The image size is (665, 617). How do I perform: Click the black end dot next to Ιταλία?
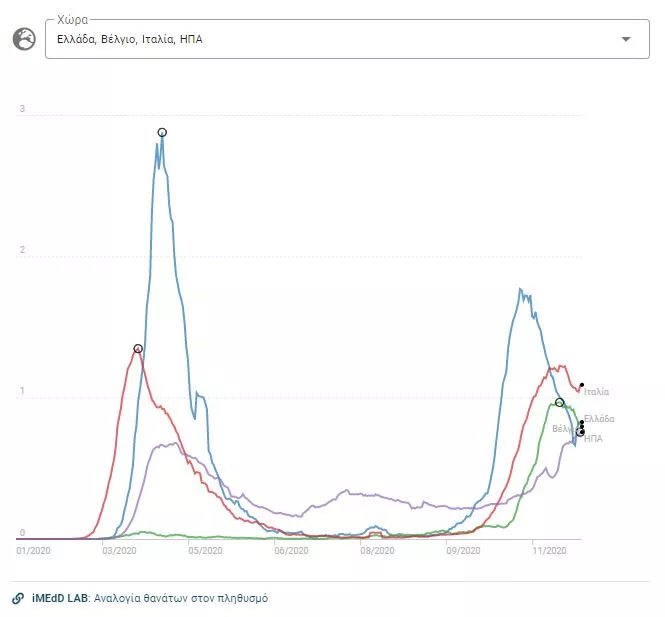582,385
